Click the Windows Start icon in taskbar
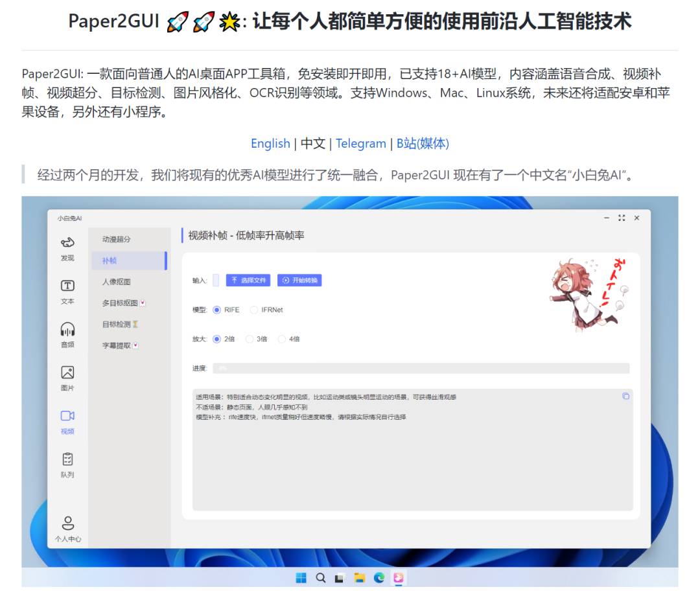Image resolution: width=700 pixels, height=598 pixels. [x=301, y=578]
